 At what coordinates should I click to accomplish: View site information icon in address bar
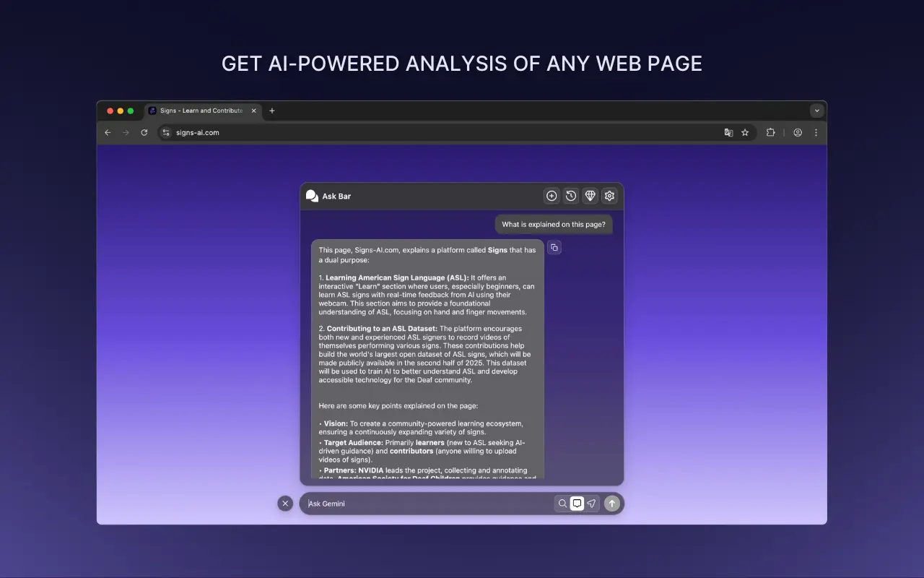(166, 132)
